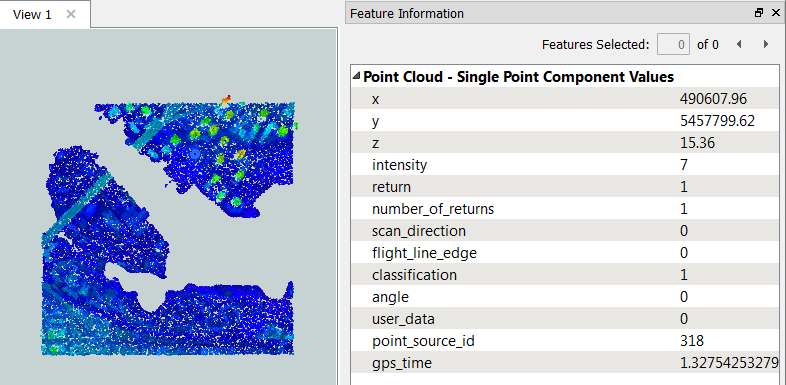This screenshot has width=786, height=385.
Task: Select the View 1 tab
Action: (32, 15)
